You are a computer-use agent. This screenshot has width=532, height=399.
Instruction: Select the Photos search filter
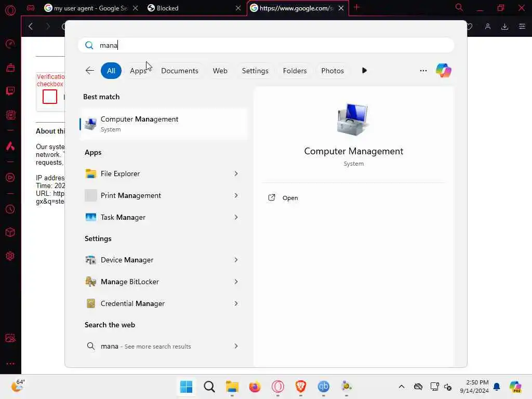coord(332,71)
